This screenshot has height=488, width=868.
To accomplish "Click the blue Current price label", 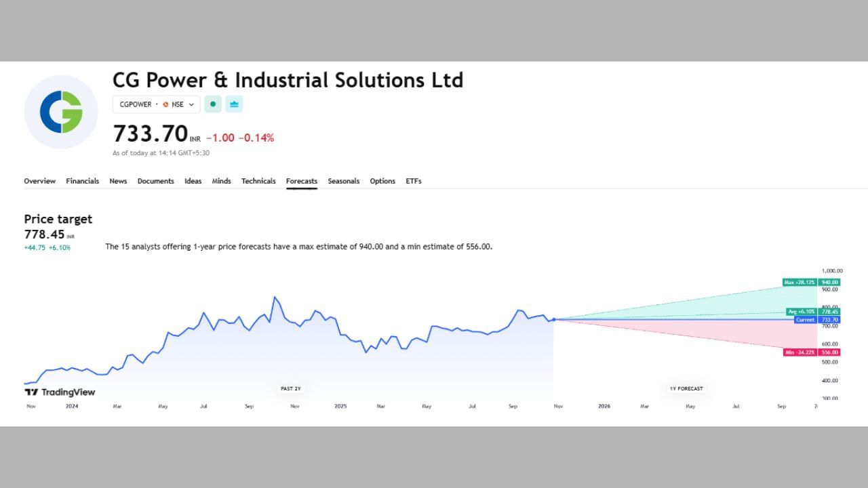I will click(x=805, y=320).
